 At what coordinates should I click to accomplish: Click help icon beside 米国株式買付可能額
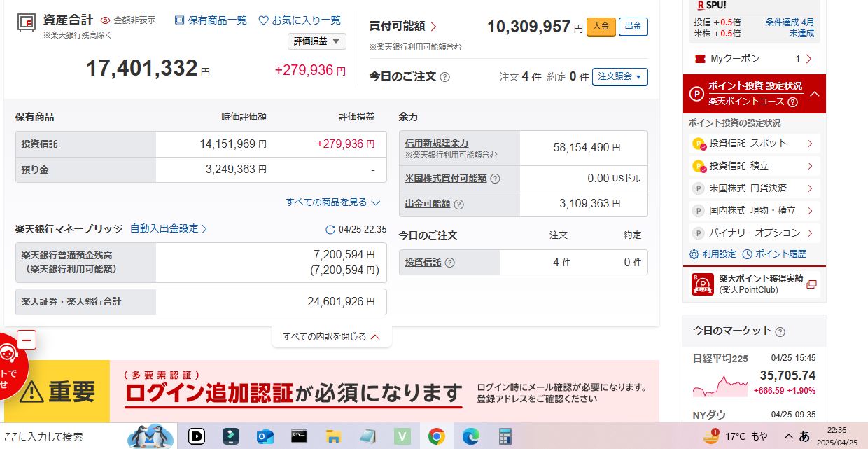point(495,179)
